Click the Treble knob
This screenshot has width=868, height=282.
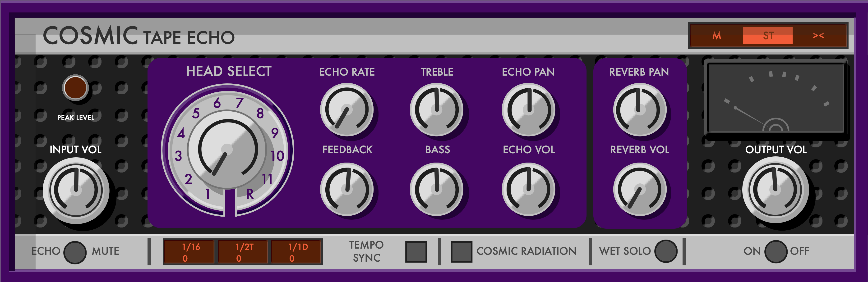tap(436, 110)
